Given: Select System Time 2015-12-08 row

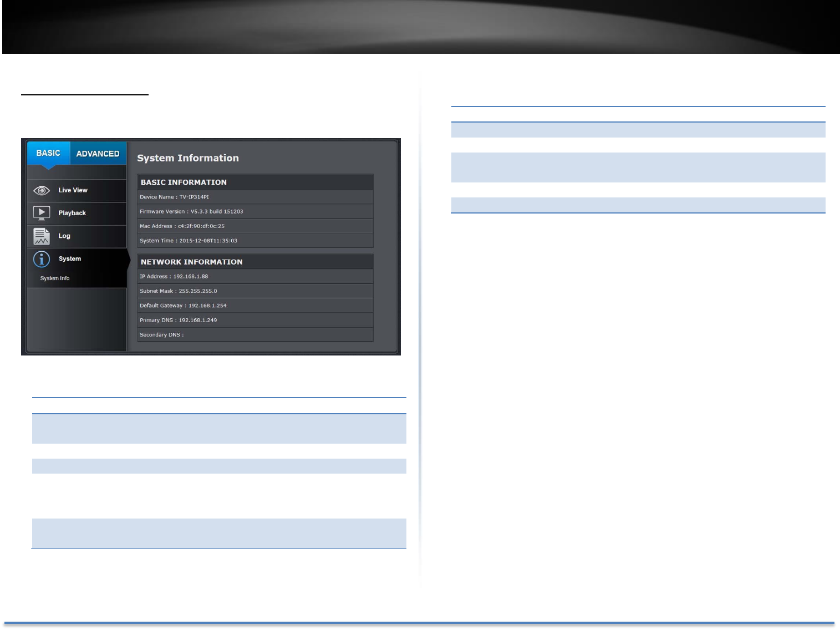Looking at the screenshot, I should point(256,241).
